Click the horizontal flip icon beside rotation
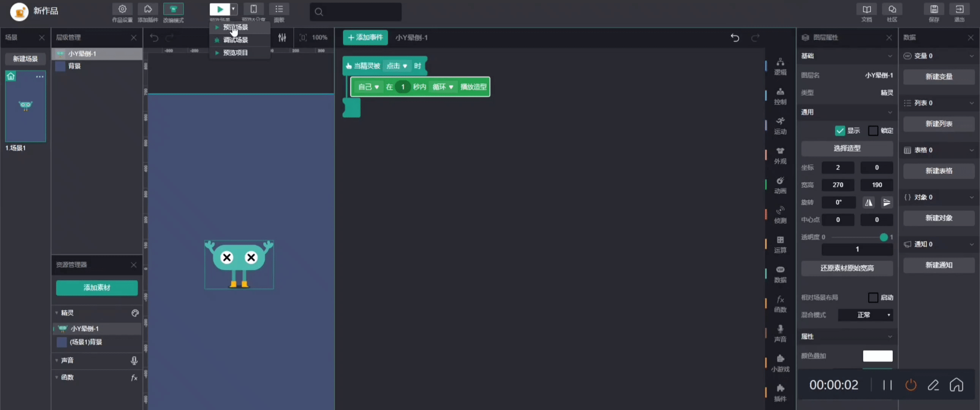Image resolution: width=980 pixels, height=410 pixels. pyautogui.click(x=869, y=202)
